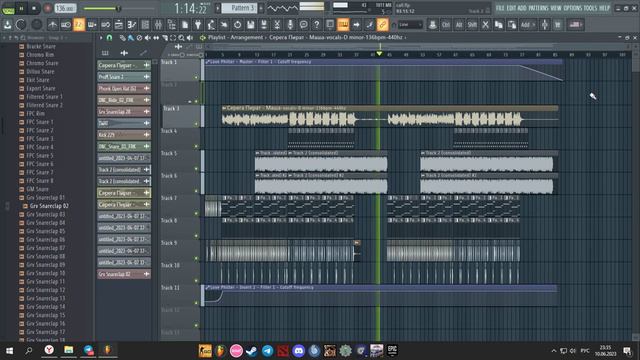Open the OPTIONS menu

[x=572, y=8]
